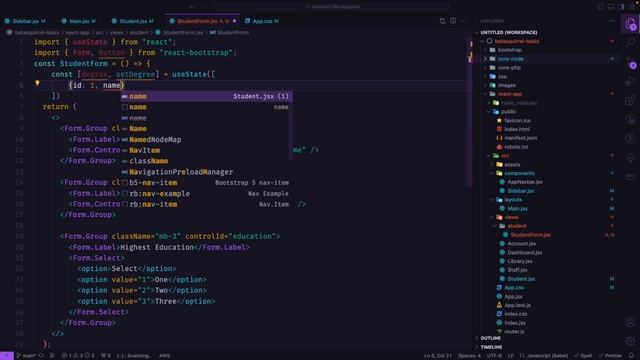The height and width of the screenshot is (360, 640).
Task: Collapse the UNTITLED (WORKSPACE) section
Action: [508, 32]
